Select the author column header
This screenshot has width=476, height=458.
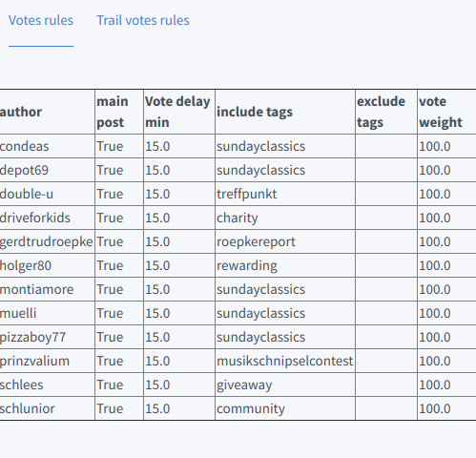[47, 112]
